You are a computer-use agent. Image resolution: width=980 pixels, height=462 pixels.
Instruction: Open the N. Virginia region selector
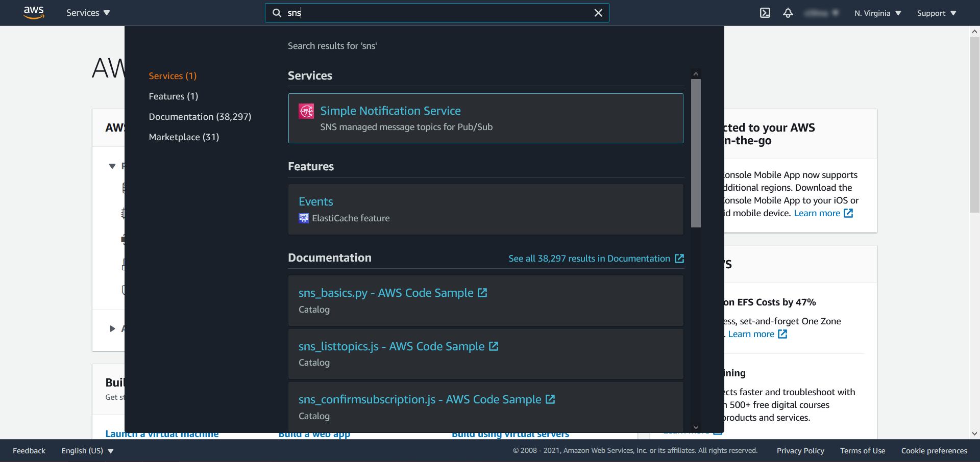pyautogui.click(x=877, y=13)
